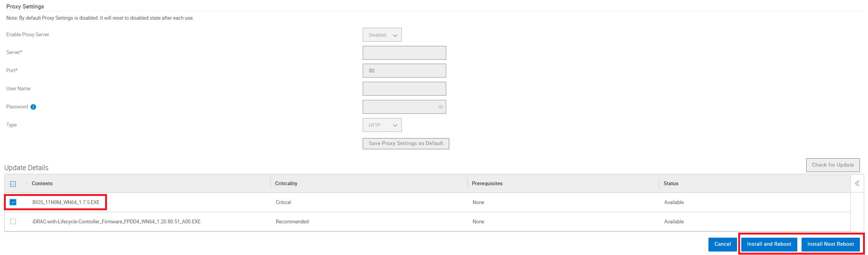Click the Enable Proxy Server label
This screenshot has width=868, height=255.
28,35
